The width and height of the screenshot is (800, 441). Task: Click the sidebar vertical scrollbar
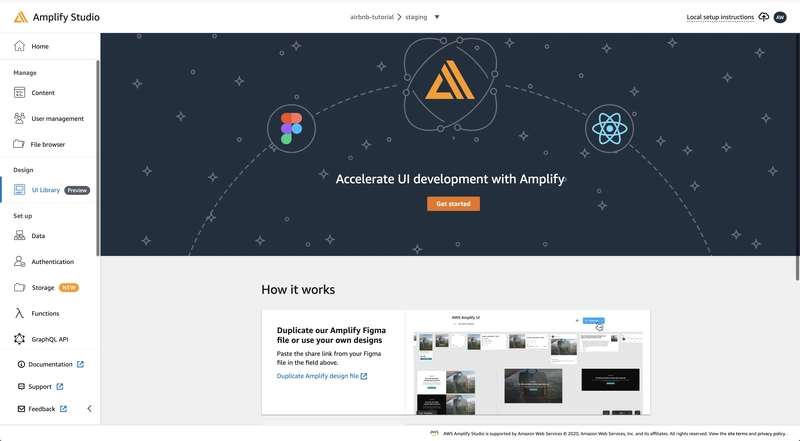click(97, 158)
